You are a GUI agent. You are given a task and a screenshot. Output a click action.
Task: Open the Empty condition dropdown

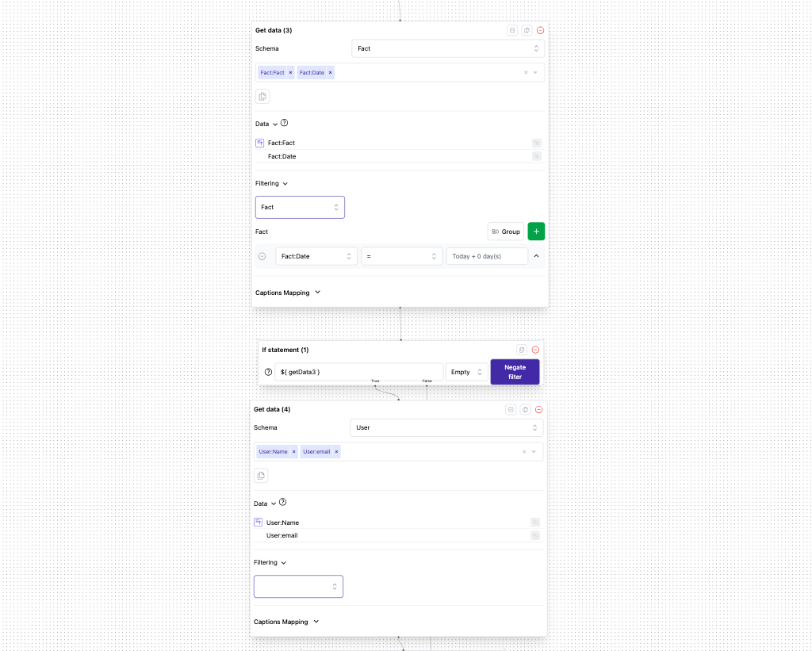[x=466, y=372]
